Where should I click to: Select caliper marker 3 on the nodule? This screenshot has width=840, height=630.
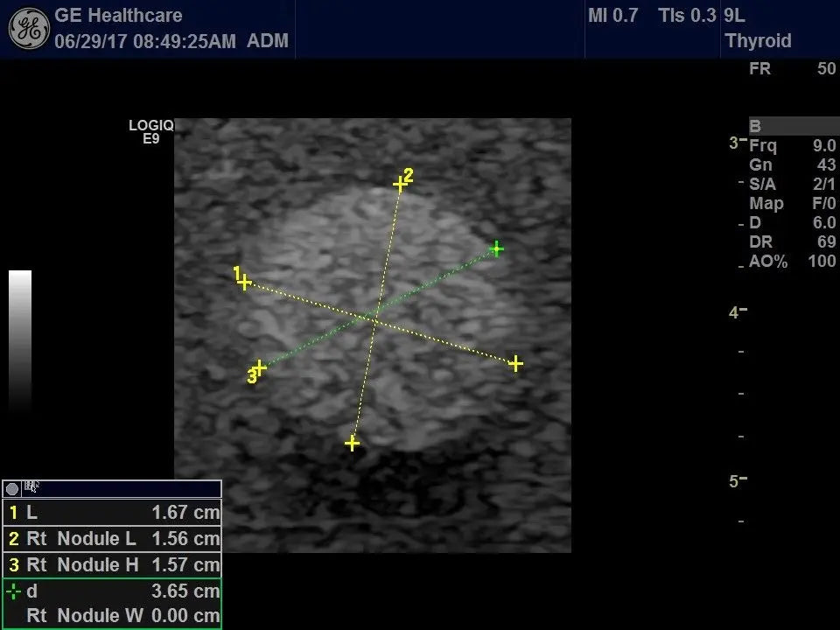pos(258,370)
